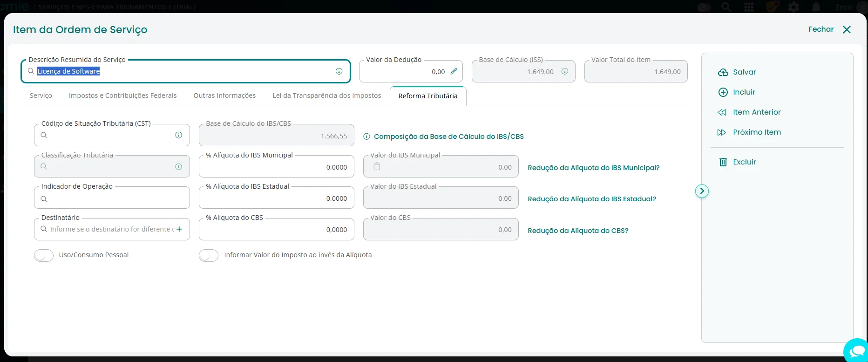Click the Próximo Item button label

tap(757, 132)
